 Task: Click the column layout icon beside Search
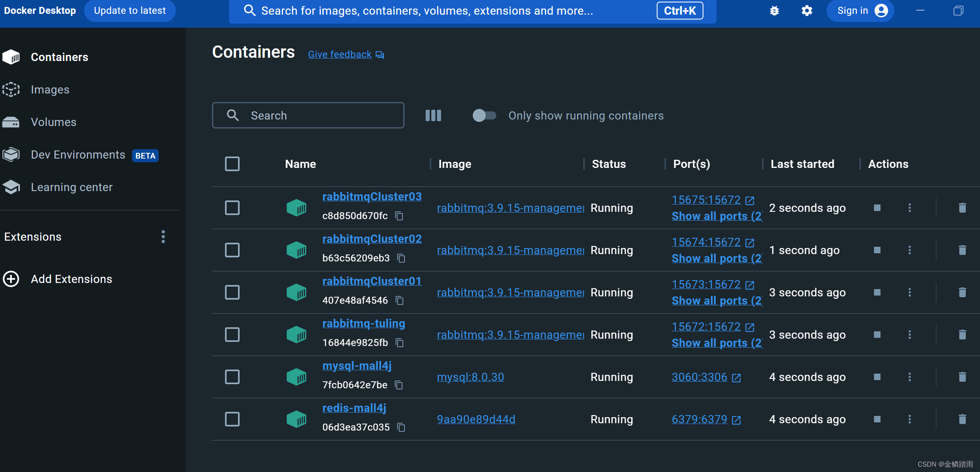click(x=433, y=115)
